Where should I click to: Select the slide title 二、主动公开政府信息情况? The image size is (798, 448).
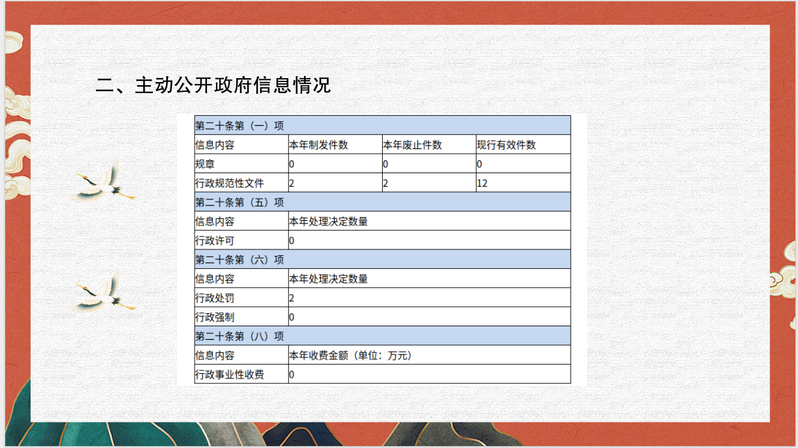coord(212,85)
